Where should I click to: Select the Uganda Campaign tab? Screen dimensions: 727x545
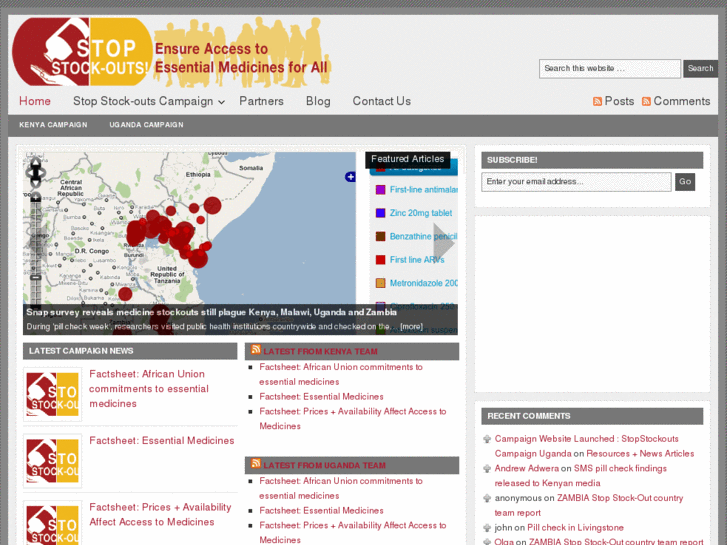coord(146,125)
